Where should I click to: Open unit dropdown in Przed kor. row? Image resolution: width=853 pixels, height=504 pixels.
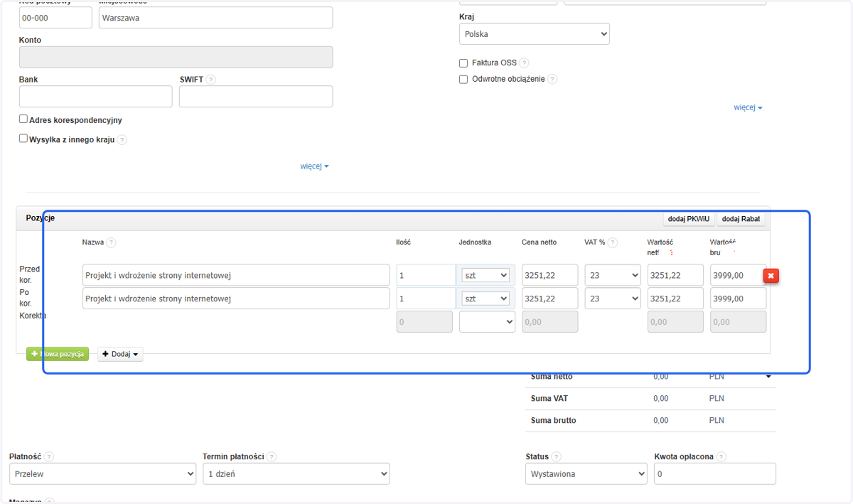[x=485, y=275]
